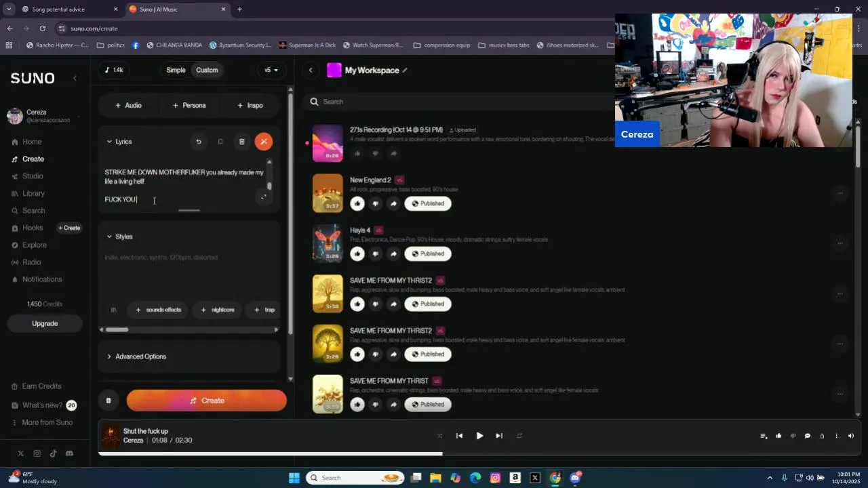The height and width of the screenshot is (488, 868).
Task: Like the New England 2 song
Action: point(357,203)
